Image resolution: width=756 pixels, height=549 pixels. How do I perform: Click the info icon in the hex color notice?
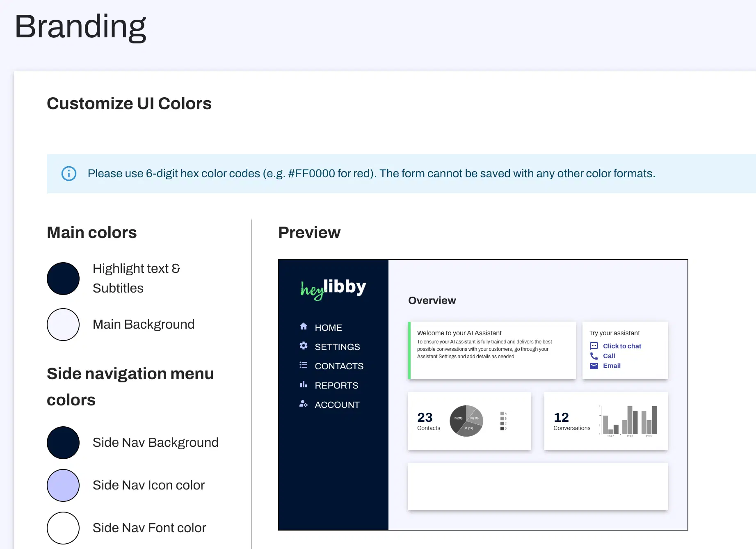(69, 174)
